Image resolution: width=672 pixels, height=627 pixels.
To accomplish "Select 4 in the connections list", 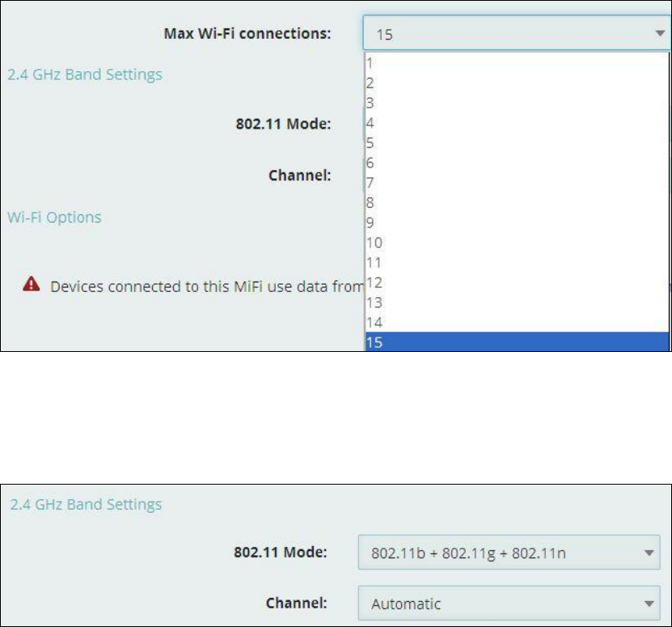I will [x=517, y=123].
